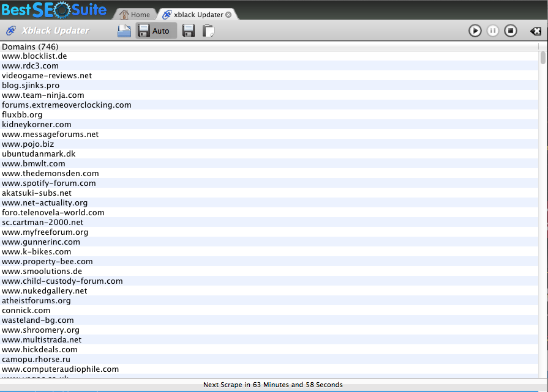Click the Next Scrape countdown status text
This screenshot has height=392, width=548.
(x=273, y=385)
